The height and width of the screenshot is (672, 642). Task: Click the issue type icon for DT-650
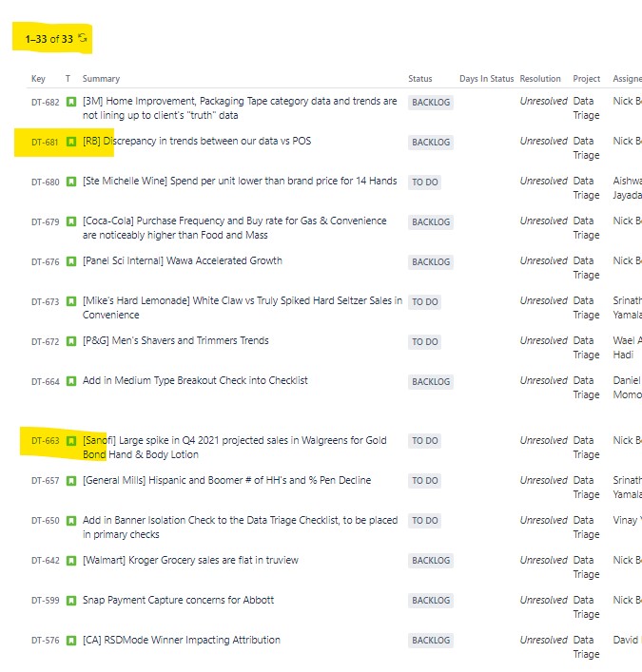click(x=71, y=521)
